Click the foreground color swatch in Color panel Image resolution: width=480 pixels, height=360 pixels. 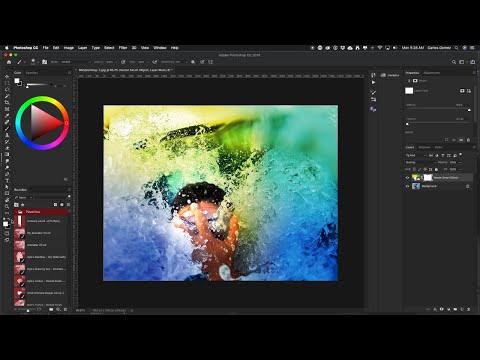[x=17, y=81]
